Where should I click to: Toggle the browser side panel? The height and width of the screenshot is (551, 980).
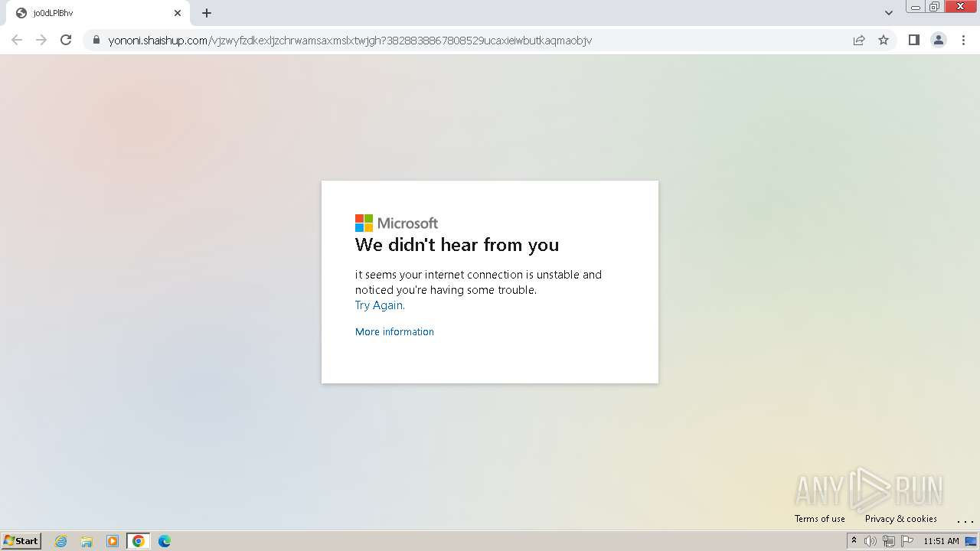[x=913, y=41]
